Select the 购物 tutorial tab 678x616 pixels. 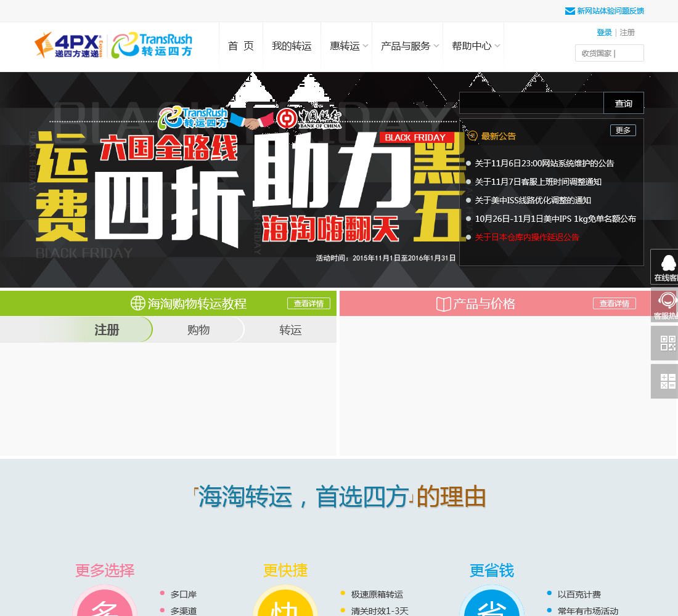pos(198,330)
